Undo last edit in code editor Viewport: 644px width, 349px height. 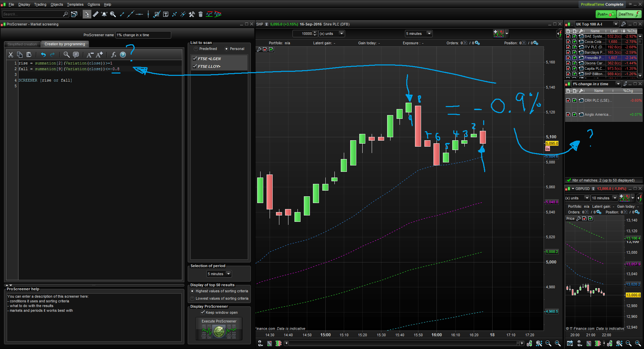43,55
